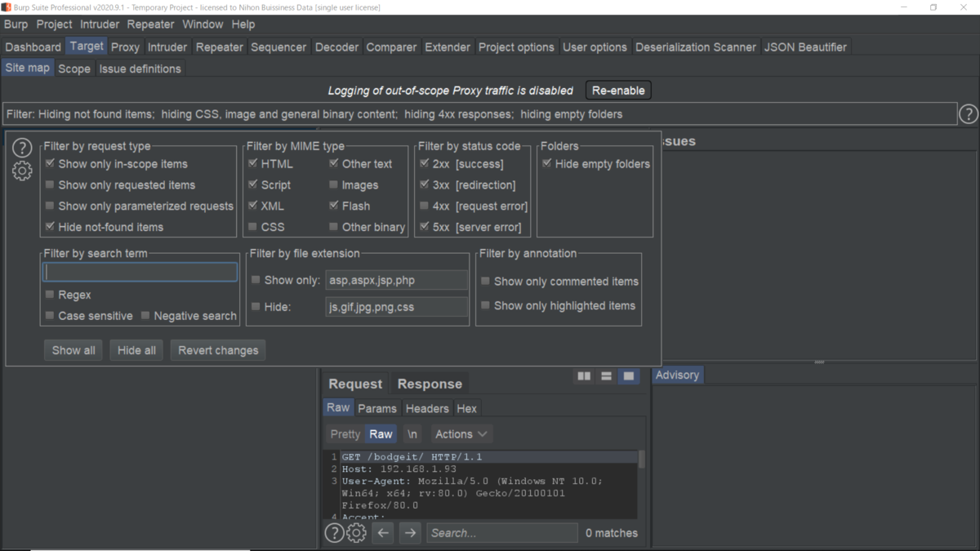Toggle Show only in-scope items checkbox

[50, 163]
